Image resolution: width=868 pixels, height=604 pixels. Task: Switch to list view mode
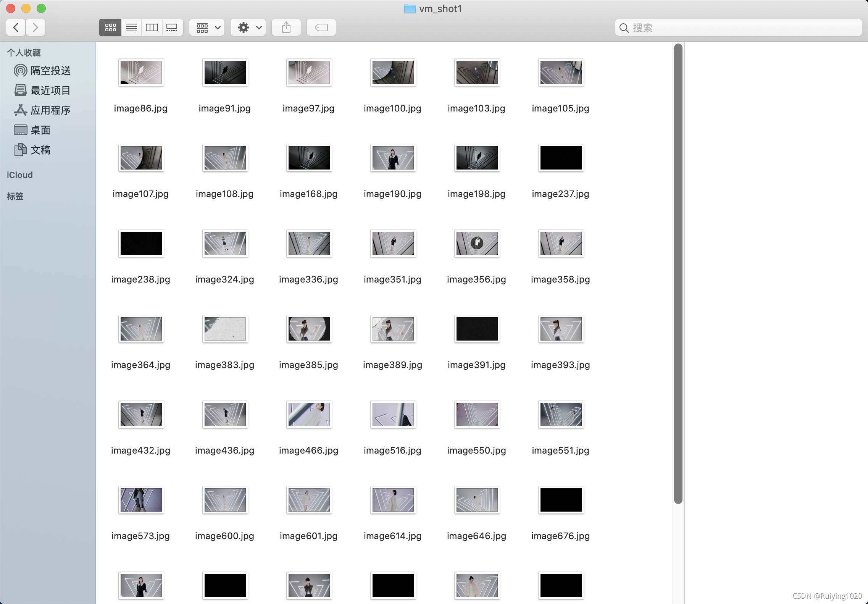pyautogui.click(x=131, y=27)
